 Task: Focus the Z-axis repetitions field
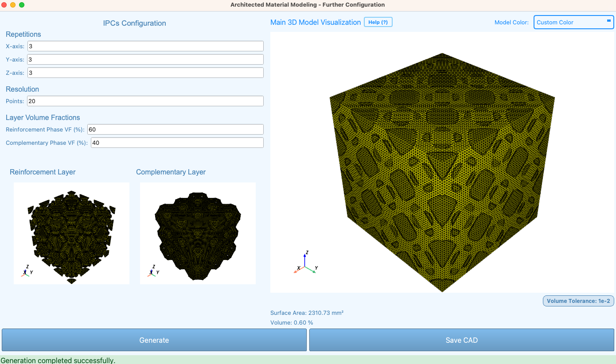click(145, 73)
